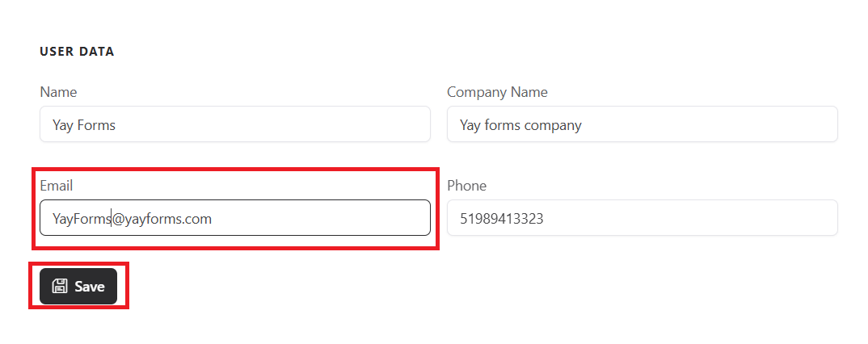Click the YayForms@yayforms.com email text
Image resolution: width=868 pixels, height=344 pixels.
tap(132, 218)
